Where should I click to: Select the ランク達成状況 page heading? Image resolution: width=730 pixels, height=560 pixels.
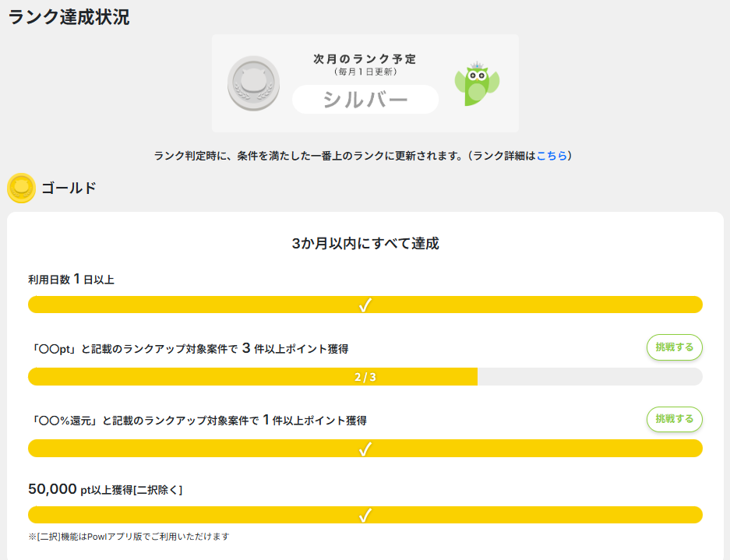(69, 16)
